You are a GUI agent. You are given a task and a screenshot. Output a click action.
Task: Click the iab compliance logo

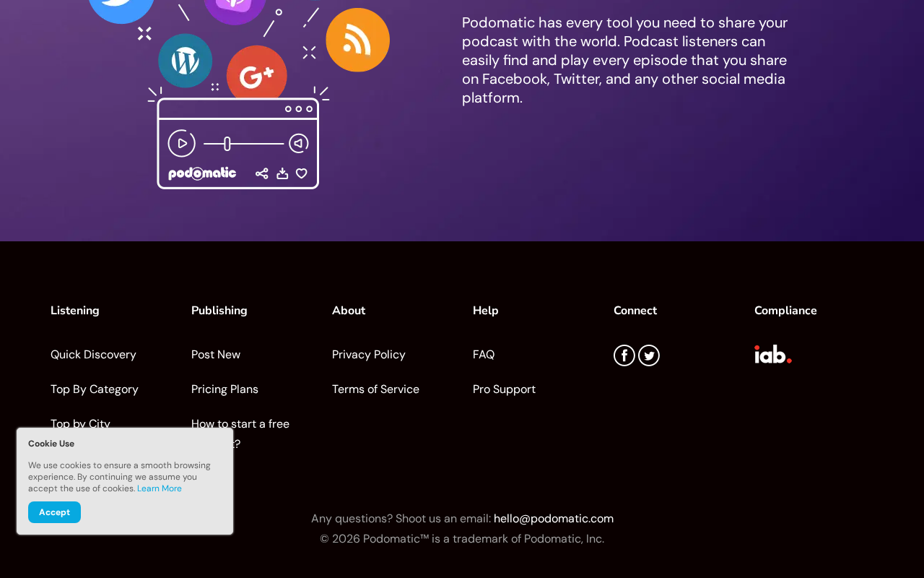tap(773, 354)
